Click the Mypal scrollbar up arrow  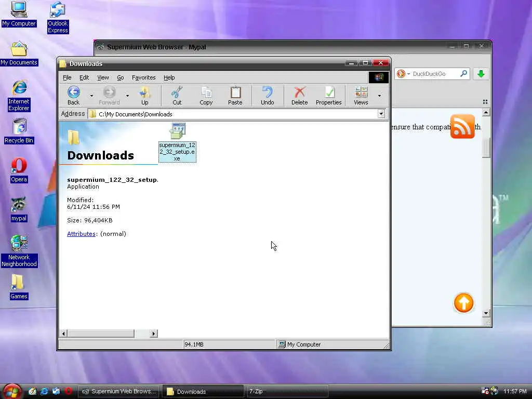tap(486, 112)
